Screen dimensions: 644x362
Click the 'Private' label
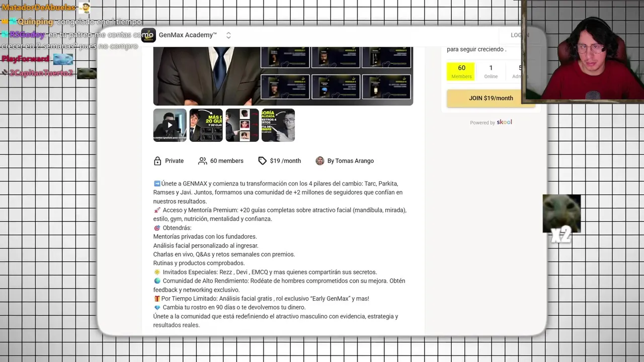[x=174, y=161]
